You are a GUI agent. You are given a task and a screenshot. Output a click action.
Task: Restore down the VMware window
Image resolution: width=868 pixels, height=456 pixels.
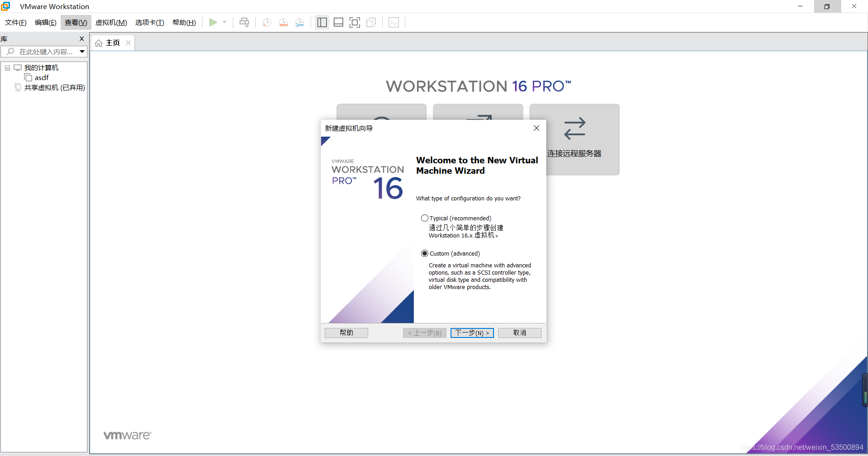(827, 6)
